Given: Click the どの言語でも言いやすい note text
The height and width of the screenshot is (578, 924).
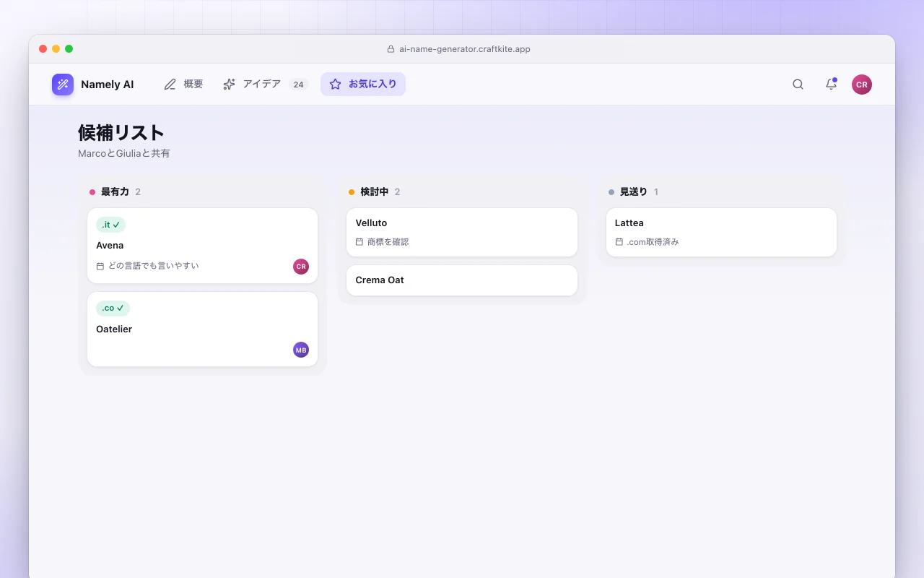Looking at the screenshot, I should (x=154, y=266).
